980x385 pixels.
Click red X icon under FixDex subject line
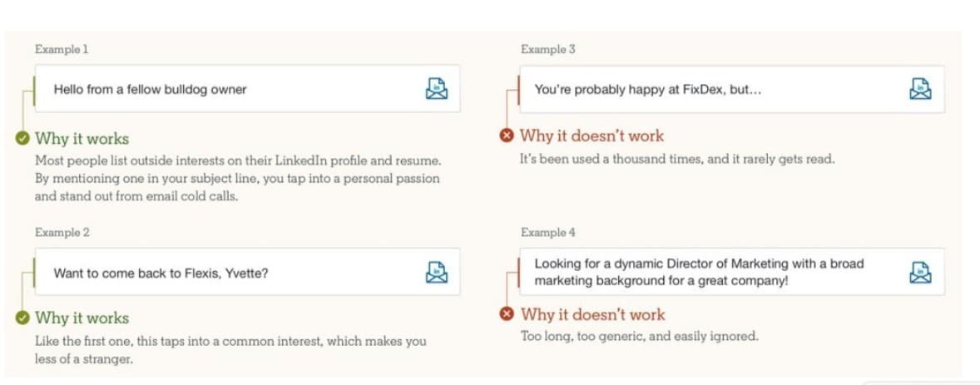pos(506,136)
